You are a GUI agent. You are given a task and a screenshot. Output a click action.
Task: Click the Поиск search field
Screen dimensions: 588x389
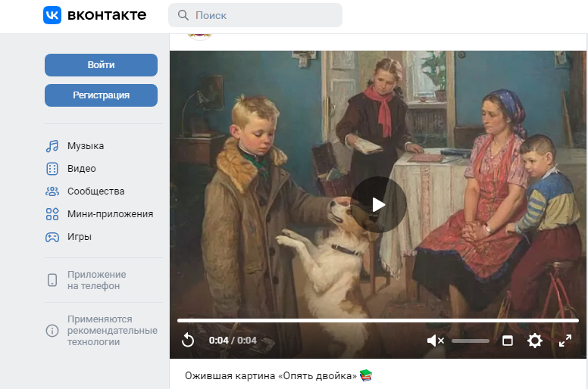255,15
